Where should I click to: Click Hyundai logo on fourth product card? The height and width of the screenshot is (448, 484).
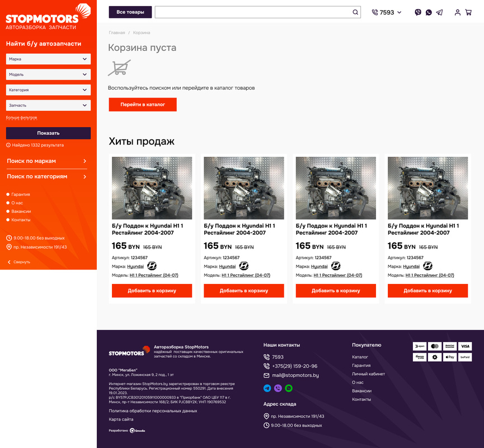427,265
